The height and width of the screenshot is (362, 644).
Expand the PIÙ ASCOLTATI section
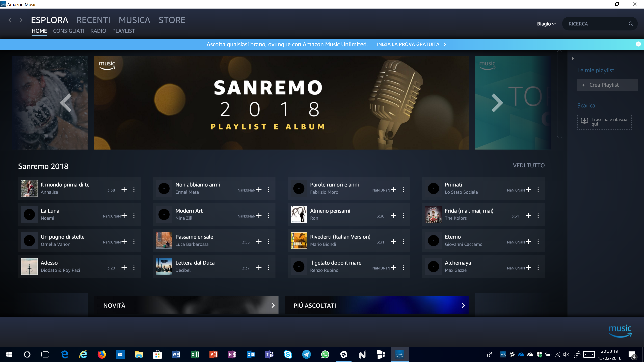377,305
